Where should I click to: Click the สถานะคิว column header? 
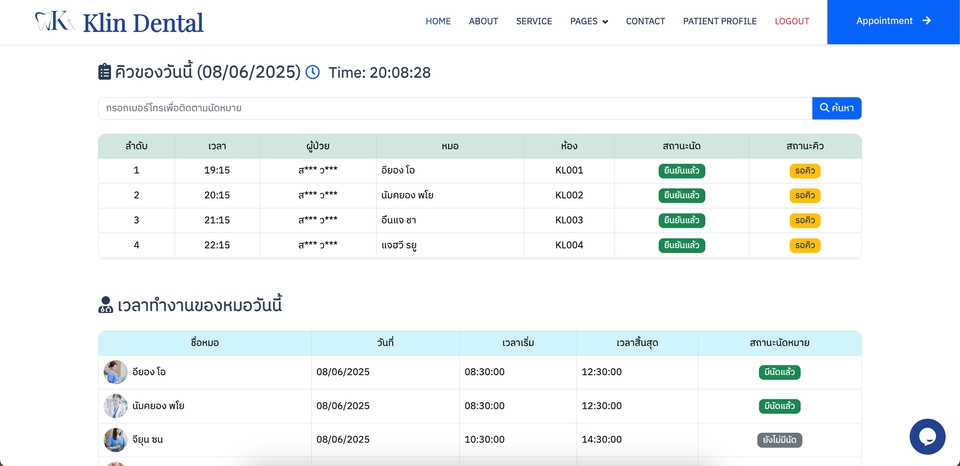click(805, 146)
